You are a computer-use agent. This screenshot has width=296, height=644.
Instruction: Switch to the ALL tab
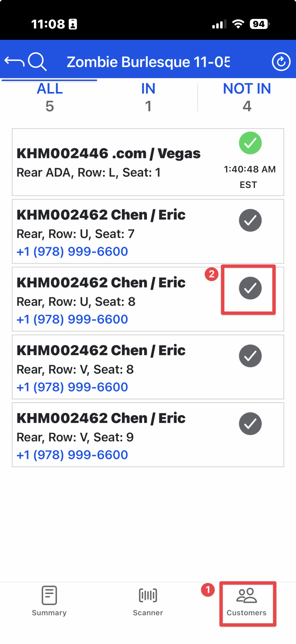pyautogui.click(x=50, y=97)
